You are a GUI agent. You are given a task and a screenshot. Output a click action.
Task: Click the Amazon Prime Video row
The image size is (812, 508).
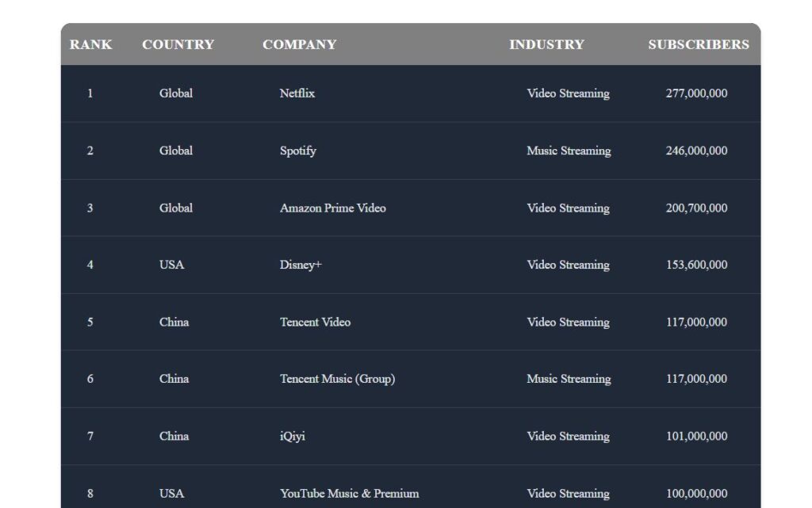(333, 208)
